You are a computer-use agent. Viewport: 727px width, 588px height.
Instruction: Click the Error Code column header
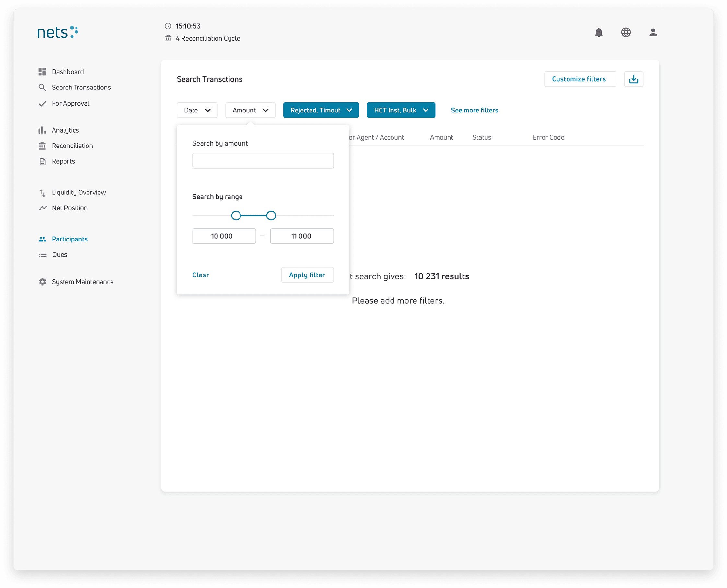tap(548, 137)
